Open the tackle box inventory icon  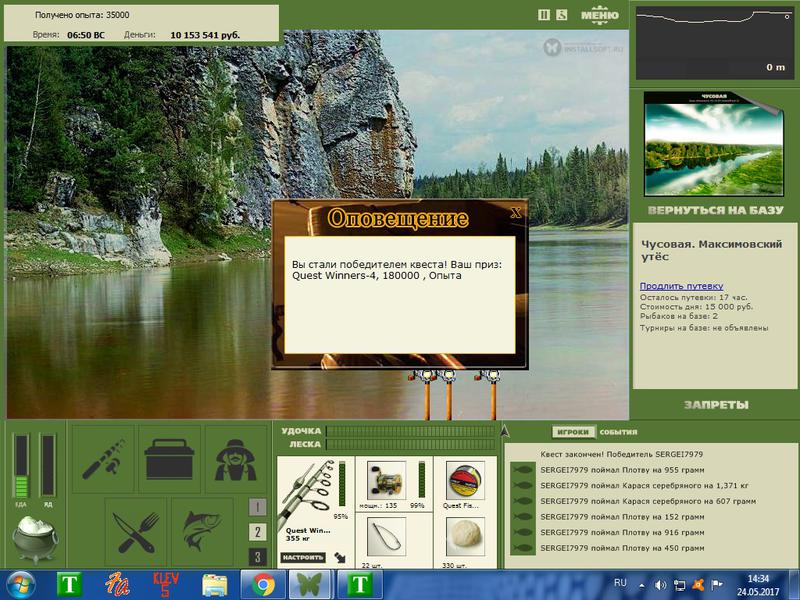click(169, 459)
